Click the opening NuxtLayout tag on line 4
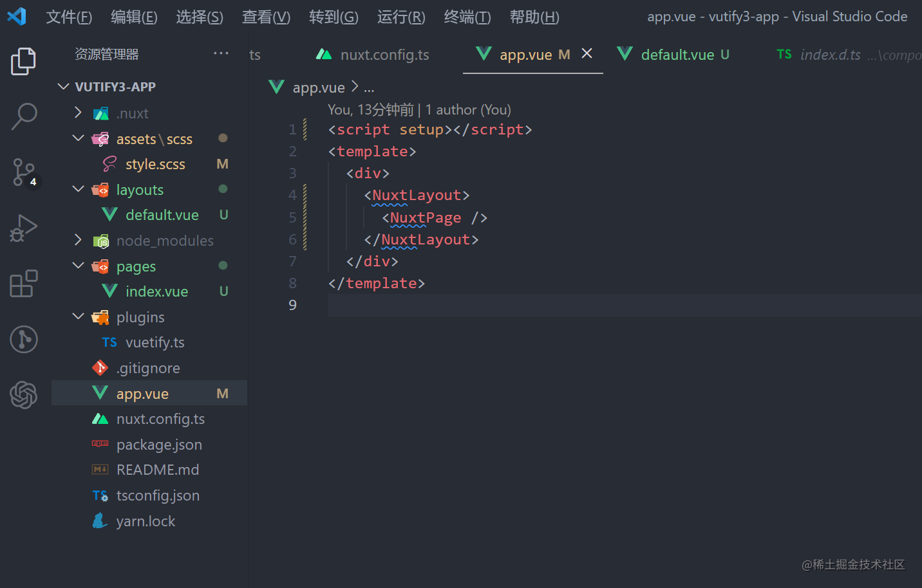This screenshot has height=588, width=922. tap(417, 195)
